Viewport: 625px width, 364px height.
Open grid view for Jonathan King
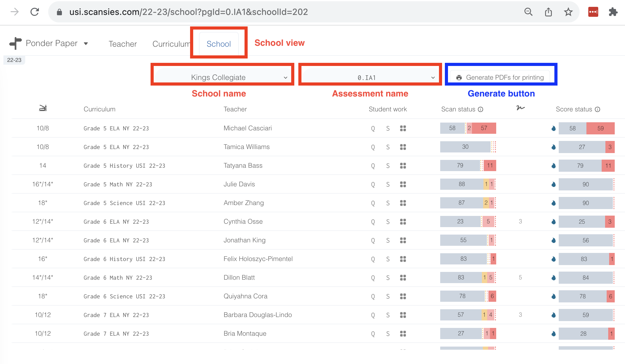(403, 240)
